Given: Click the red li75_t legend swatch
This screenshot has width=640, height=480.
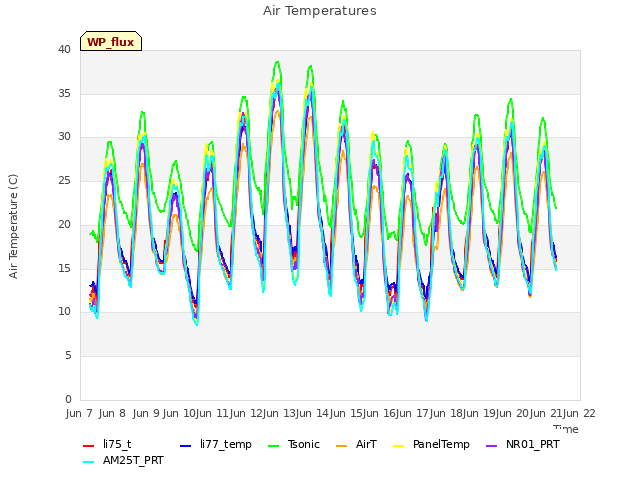Looking at the screenshot, I should pos(89,446).
